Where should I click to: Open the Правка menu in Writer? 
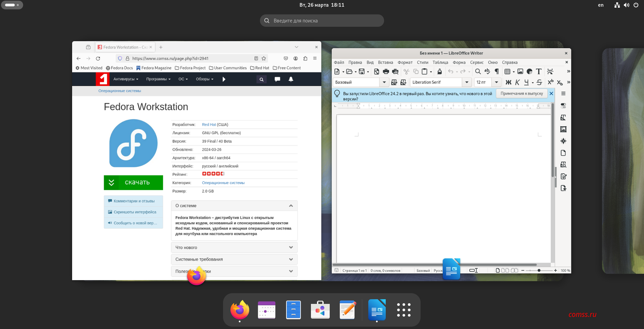click(355, 62)
